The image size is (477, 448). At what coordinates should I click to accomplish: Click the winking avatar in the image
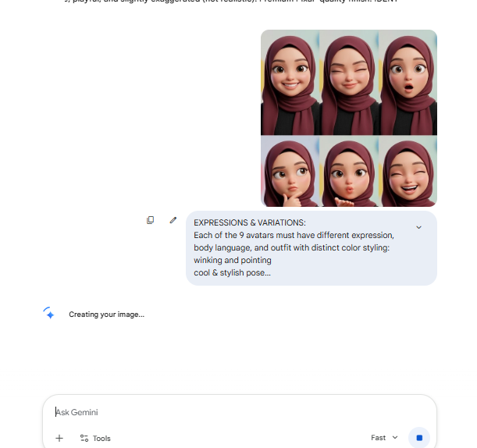click(x=349, y=82)
